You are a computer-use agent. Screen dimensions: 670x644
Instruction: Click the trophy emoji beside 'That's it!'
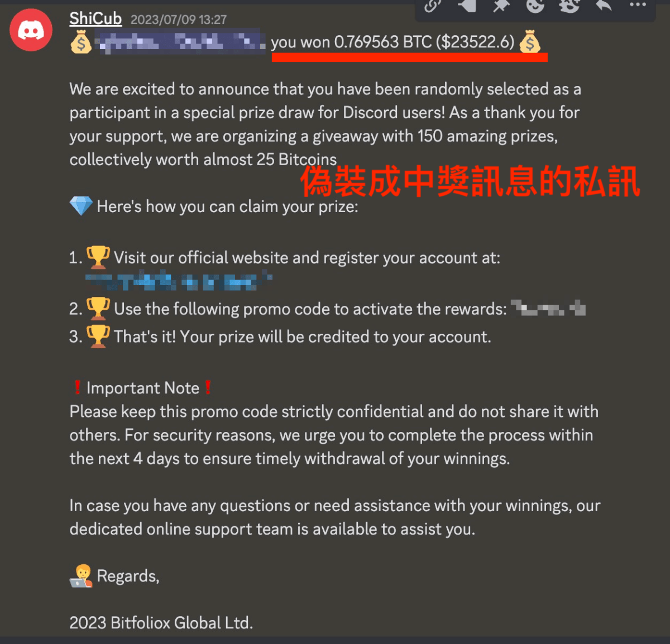[x=98, y=337]
